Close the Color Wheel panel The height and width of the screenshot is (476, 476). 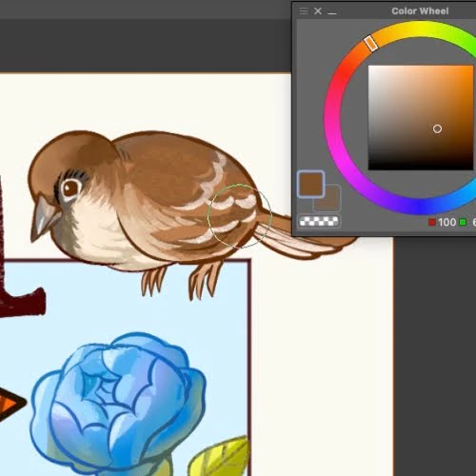(318, 11)
